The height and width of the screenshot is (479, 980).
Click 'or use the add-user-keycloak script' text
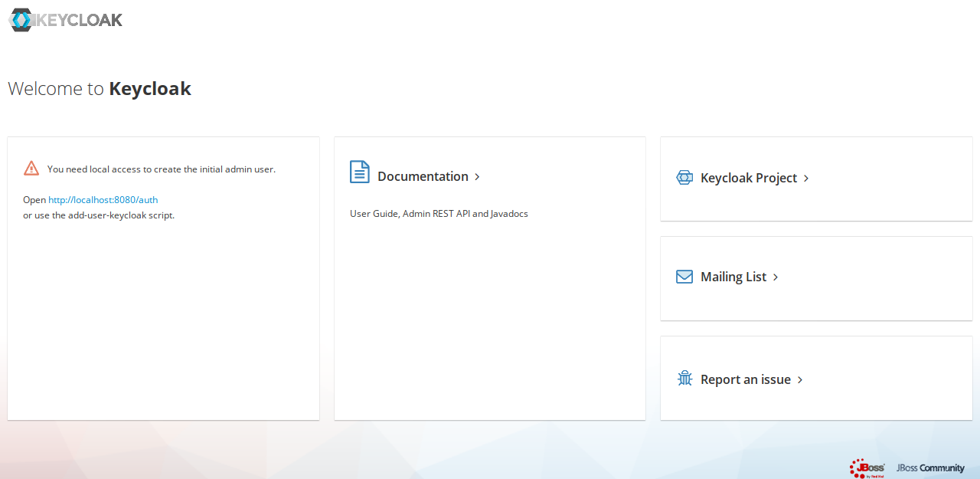click(x=99, y=215)
